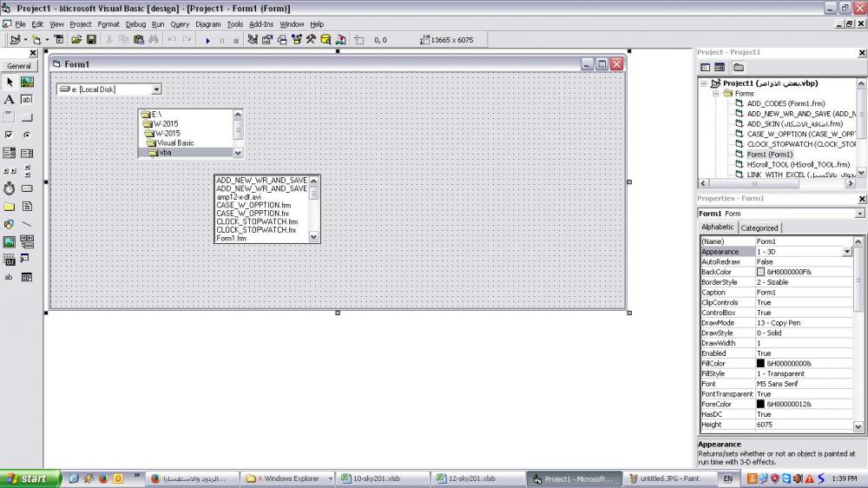Screen dimensions: 868x488
Task: Select the Frame control in the toolbox
Action: pyautogui.click(x=10, y=117)
